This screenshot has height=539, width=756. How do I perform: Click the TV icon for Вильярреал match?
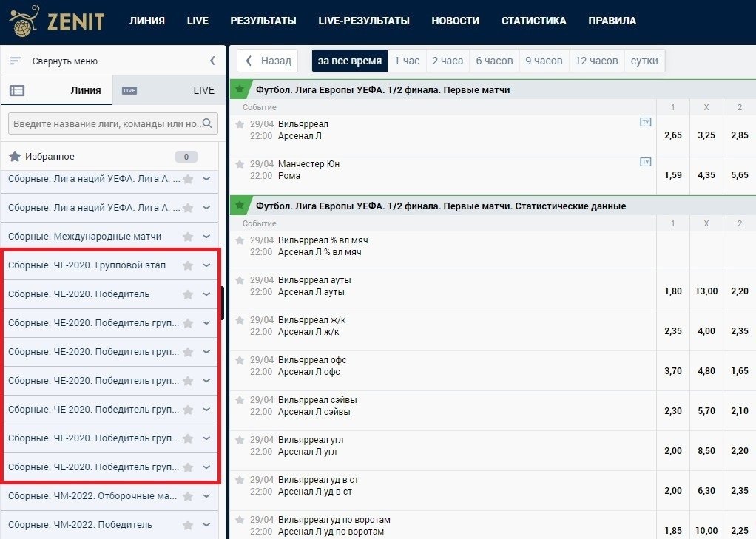point(645,122)
